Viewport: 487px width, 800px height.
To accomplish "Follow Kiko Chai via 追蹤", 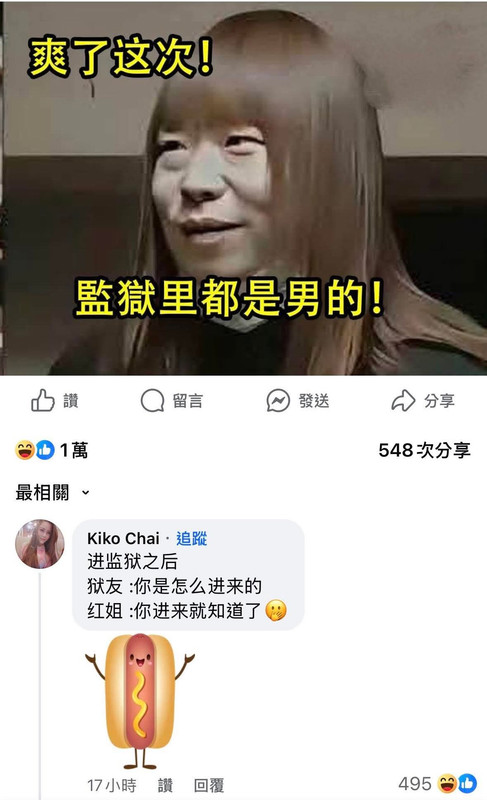I will (192, 538).
